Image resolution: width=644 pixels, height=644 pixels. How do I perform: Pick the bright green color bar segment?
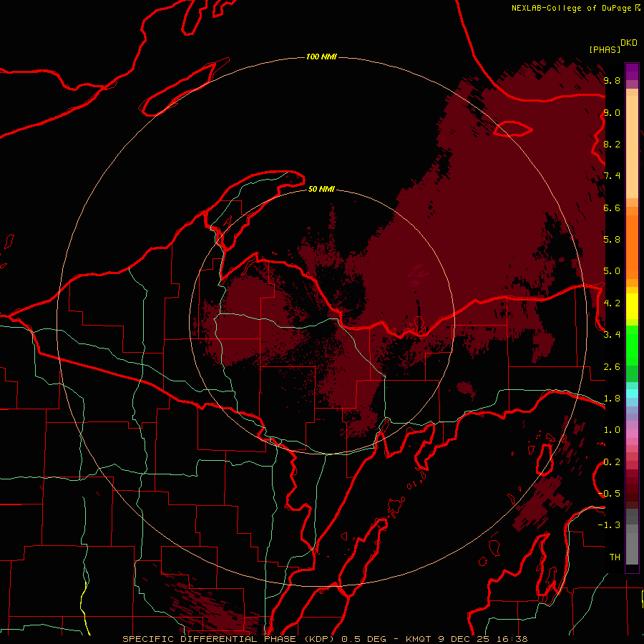pos(632,346)
